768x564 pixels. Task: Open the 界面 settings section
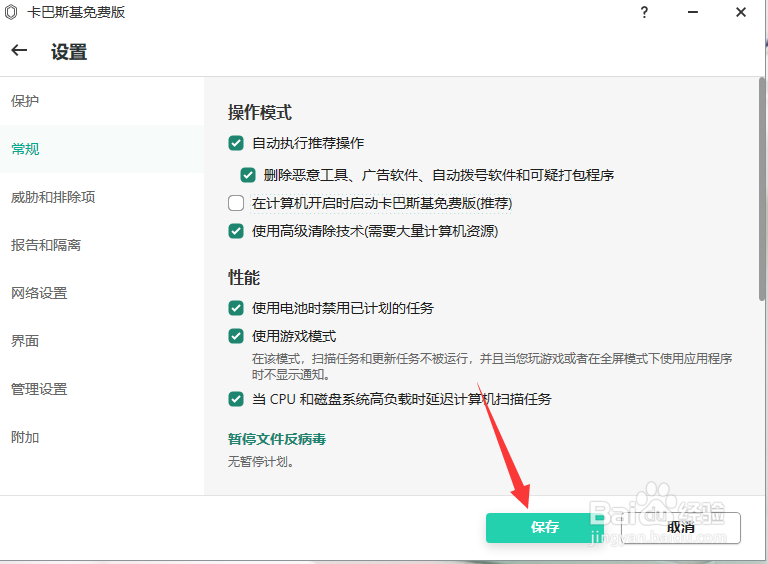(102, 341)
